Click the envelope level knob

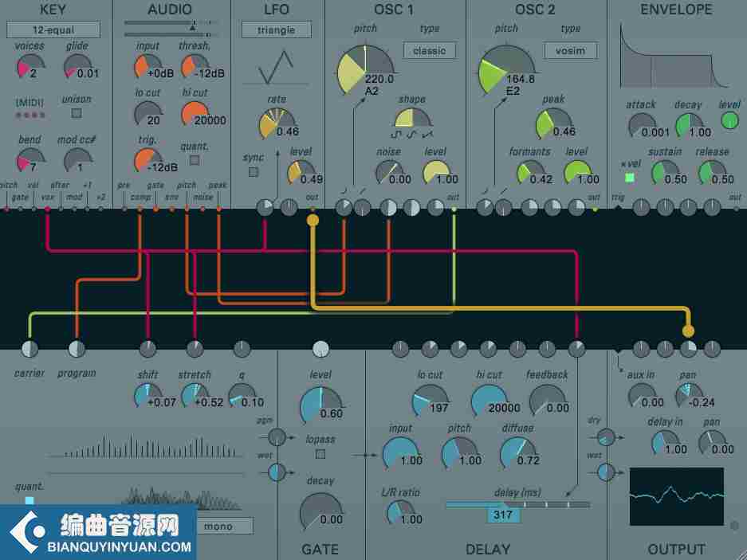pos(729,121)
